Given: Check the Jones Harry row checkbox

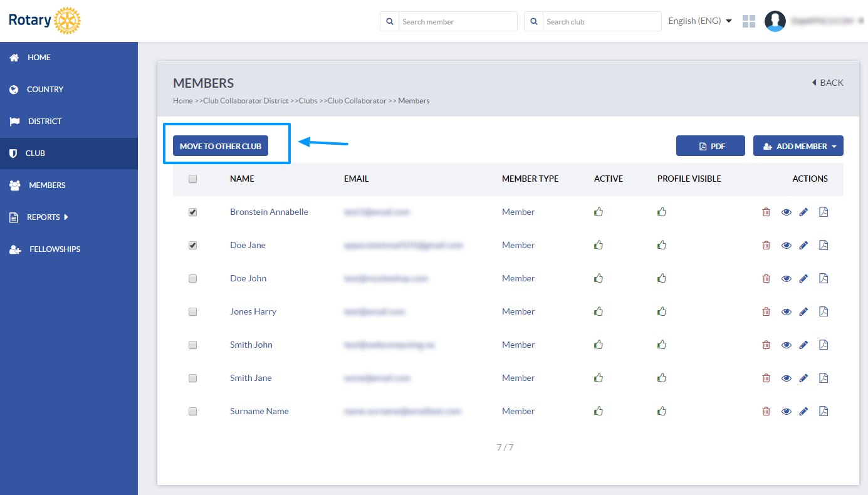Looking at the screenshot, I should point(192,312).
